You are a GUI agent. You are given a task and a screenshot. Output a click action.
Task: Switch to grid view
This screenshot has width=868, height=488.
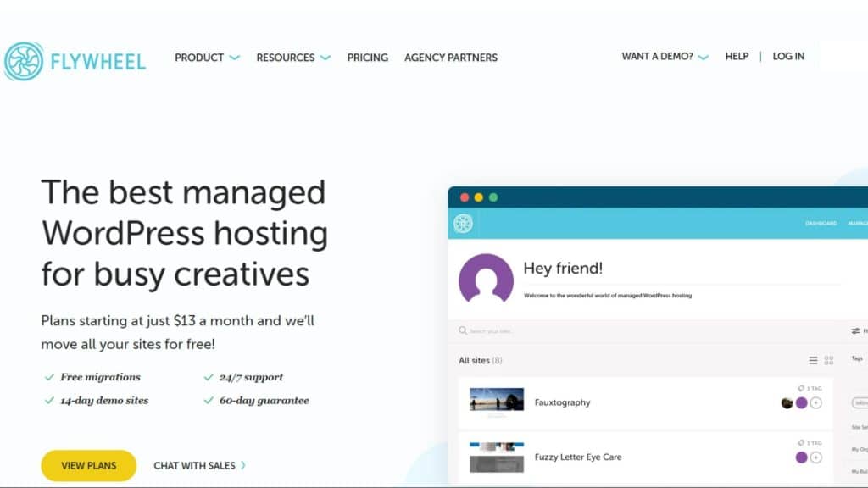[x=829, y=361]
